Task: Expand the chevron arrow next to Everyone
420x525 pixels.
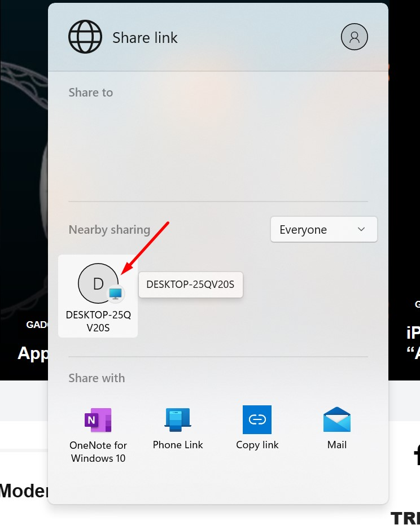Action: (x=362, y=230)
